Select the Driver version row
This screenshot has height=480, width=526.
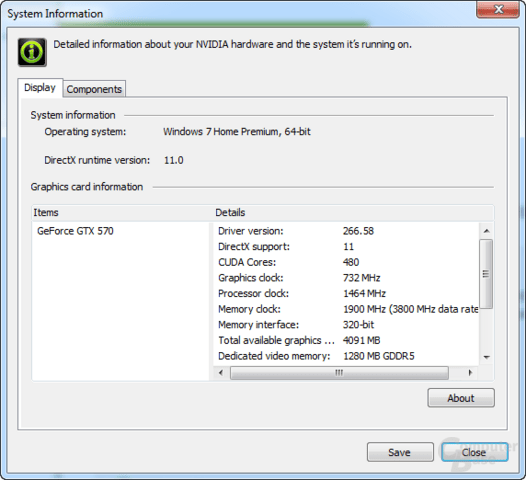[346, 231]
